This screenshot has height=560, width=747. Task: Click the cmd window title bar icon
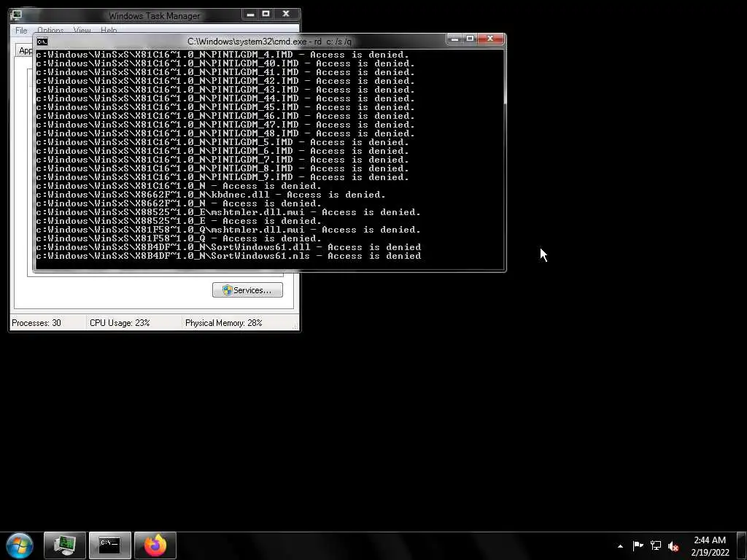point(42,42)
